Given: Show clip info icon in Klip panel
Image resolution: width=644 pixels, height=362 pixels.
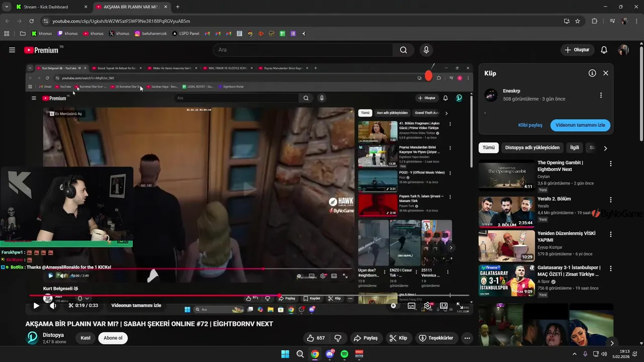Looking at the screenshot, I should 592,73.
